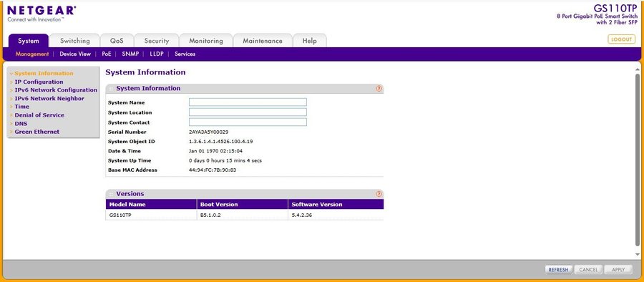Open the QoS tab
The width and height of the screenshot is (644, 282).
click(x=117, y=41)
